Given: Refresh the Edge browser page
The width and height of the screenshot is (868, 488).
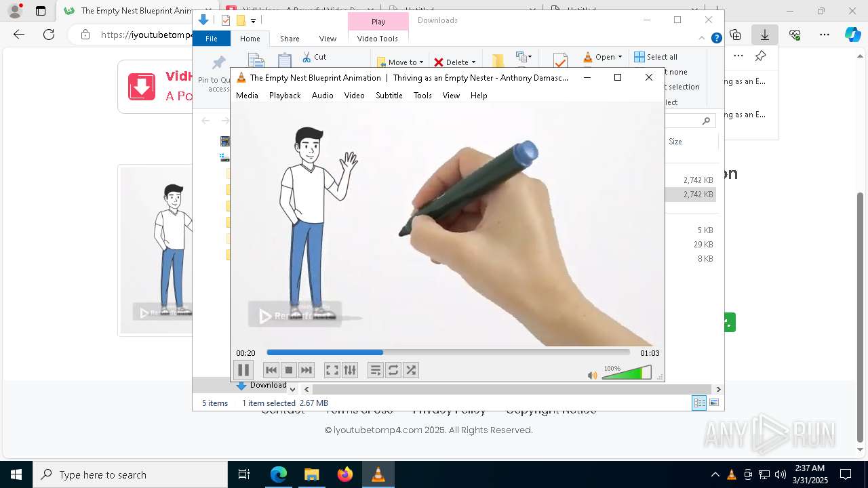Looking at the screenshot, I should [x=49, y=35].
